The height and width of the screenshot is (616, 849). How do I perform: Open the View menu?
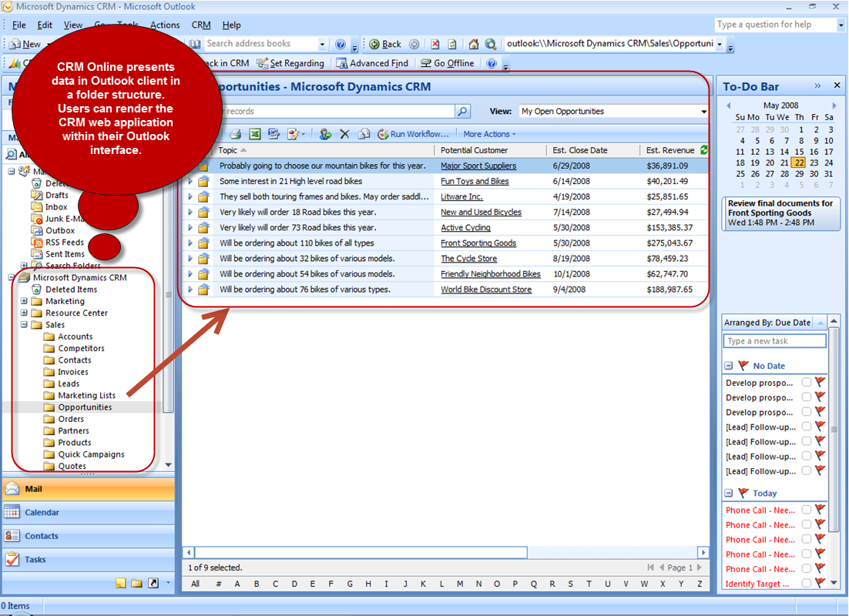(72, 25)
